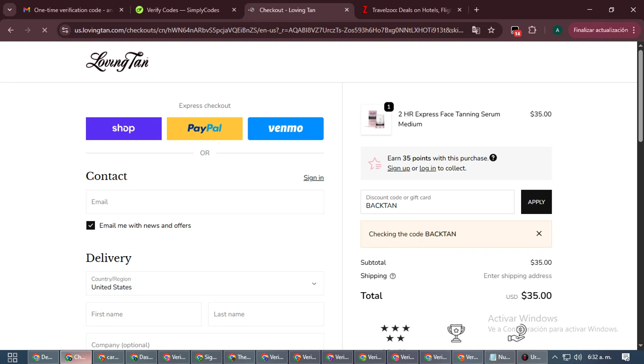Image resolution: width=644 pixels, height=364 pixels.
Task: Open the Chrome three-dot menu
Action: [634, 30]
